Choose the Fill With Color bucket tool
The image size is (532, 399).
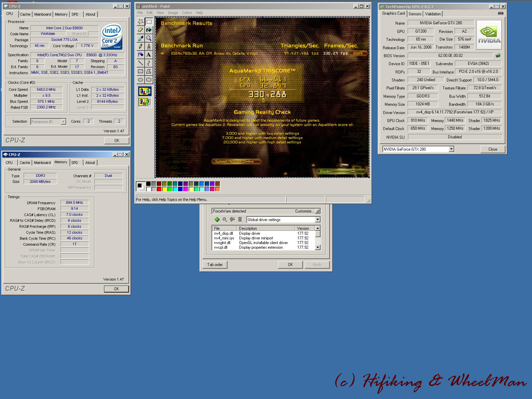tap(149, 30)
